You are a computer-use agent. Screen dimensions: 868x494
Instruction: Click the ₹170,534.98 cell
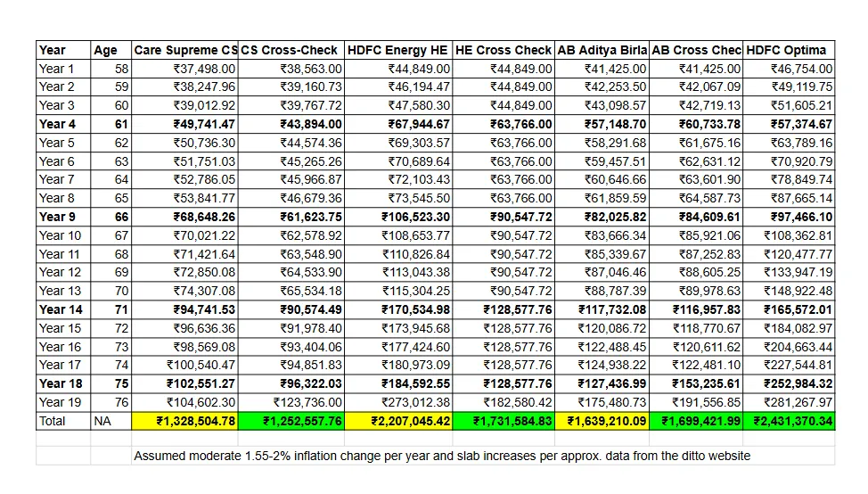pyautogui.click(x=398, y=309)
